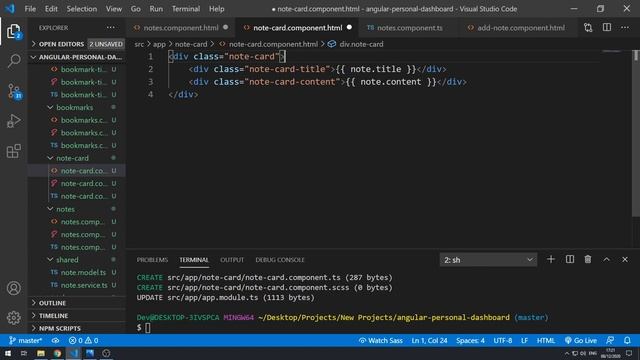Kill terminal with trash icon
This screenshot has width=640, height=360.
click(588, 260)
